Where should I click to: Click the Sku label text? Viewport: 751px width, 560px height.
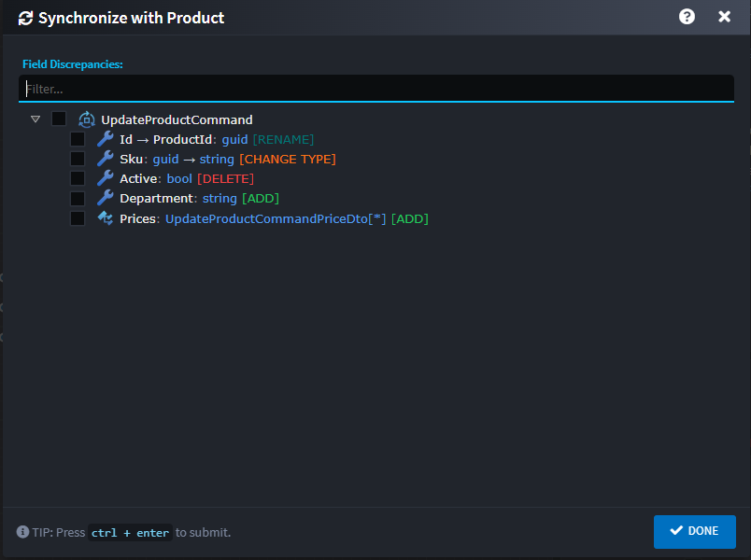(131, 159)
